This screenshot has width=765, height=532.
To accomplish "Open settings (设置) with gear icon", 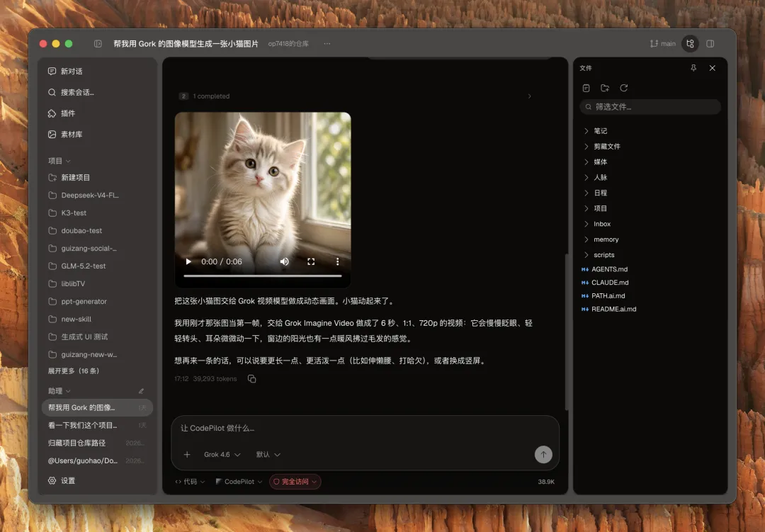I will click(62, 481).
